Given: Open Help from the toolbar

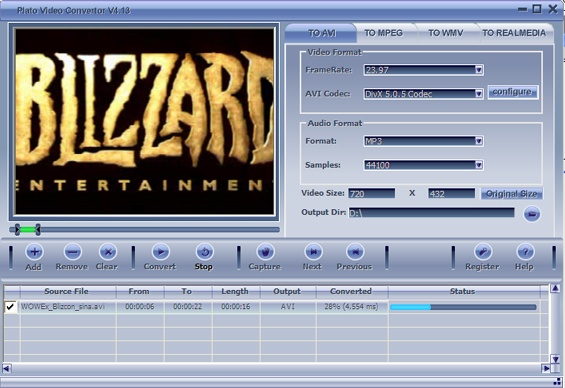Looking at the screenshot, I should (525, 252).
